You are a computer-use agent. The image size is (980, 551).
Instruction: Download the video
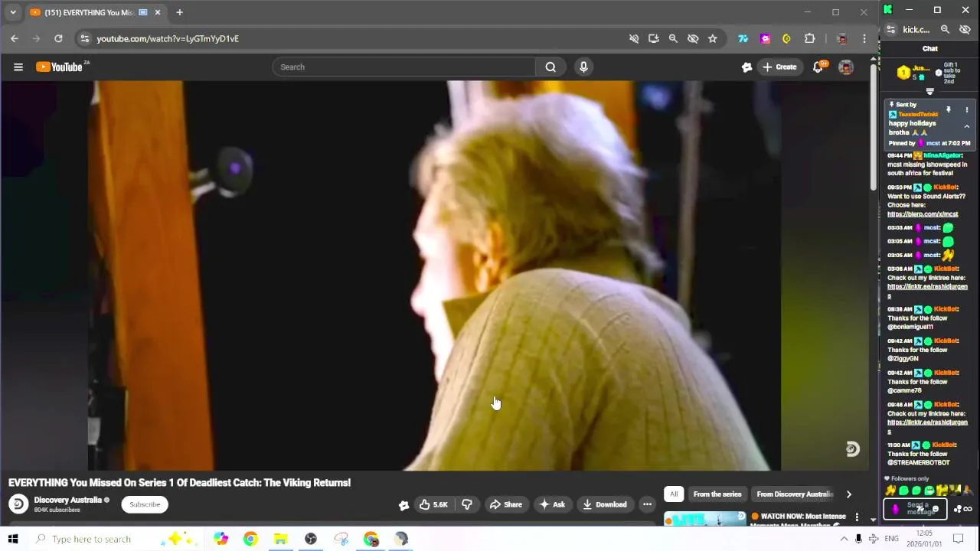point(605,504)
